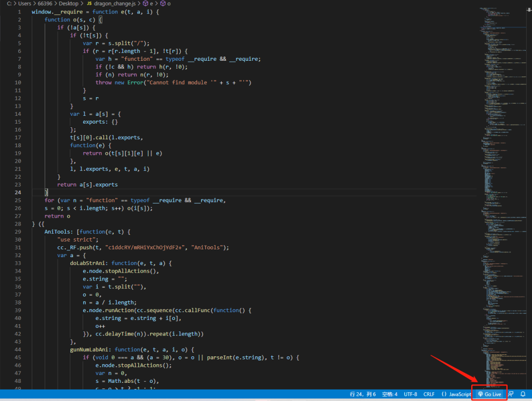
Task: Click "doLabStrAni" on line 33
Action: pyautogui.click(x=87, y=263)
